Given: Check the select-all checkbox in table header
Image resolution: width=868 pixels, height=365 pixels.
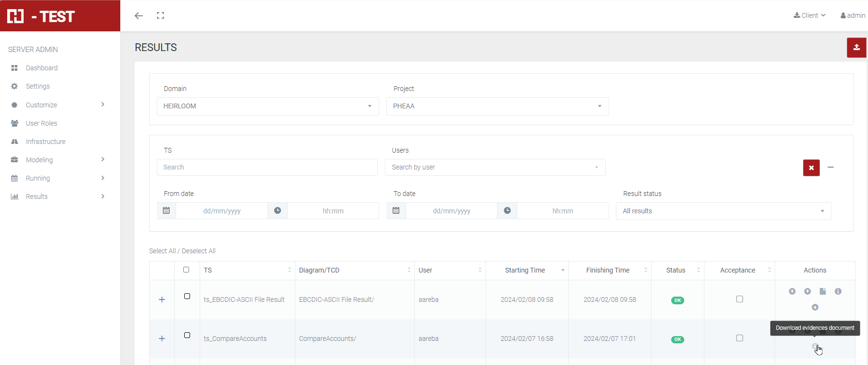Looking at the screenshot, I should [186, 270].
